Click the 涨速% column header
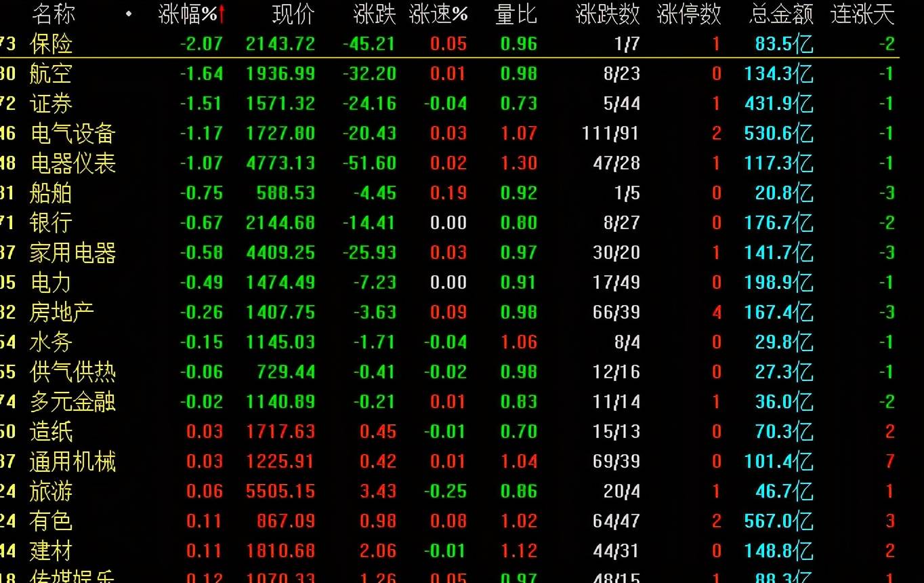The height and width of the screenshot is (583, 924). click(x=438, y=14)
